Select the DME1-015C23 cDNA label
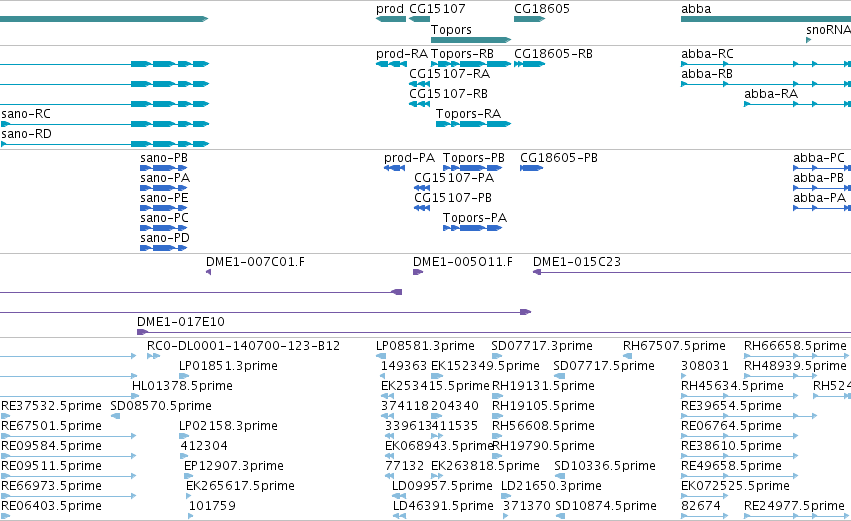This screenshot has width=851, height=521. (576, 262)
